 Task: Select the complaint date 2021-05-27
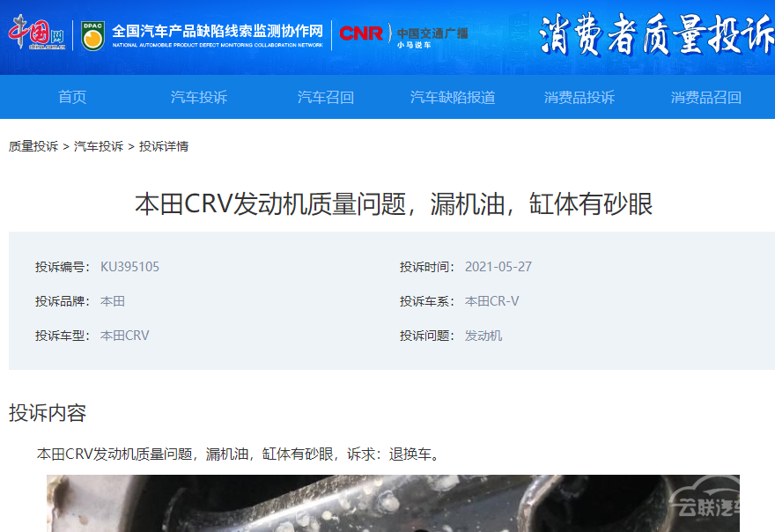pos(498,267)
